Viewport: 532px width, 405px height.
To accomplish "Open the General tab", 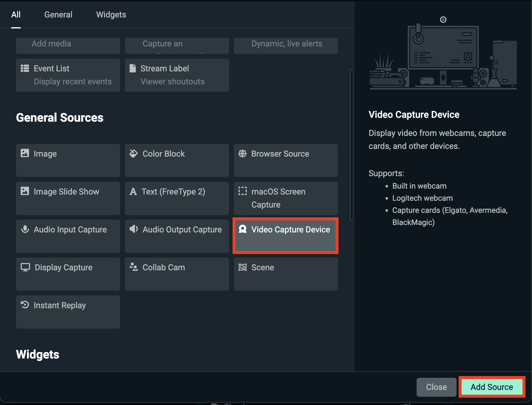I will (x=58, y=15).
